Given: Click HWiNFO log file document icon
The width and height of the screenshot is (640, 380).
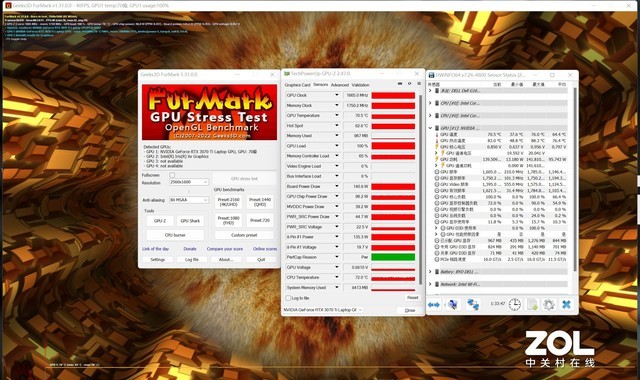Looking at the screenshot, I should click(x=532, y=304).
